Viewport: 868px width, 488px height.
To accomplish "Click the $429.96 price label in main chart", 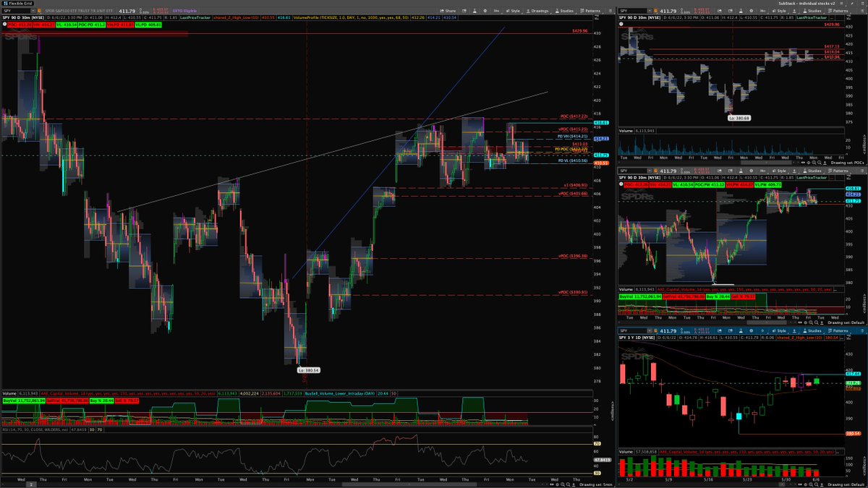I will tap(579, 31).
